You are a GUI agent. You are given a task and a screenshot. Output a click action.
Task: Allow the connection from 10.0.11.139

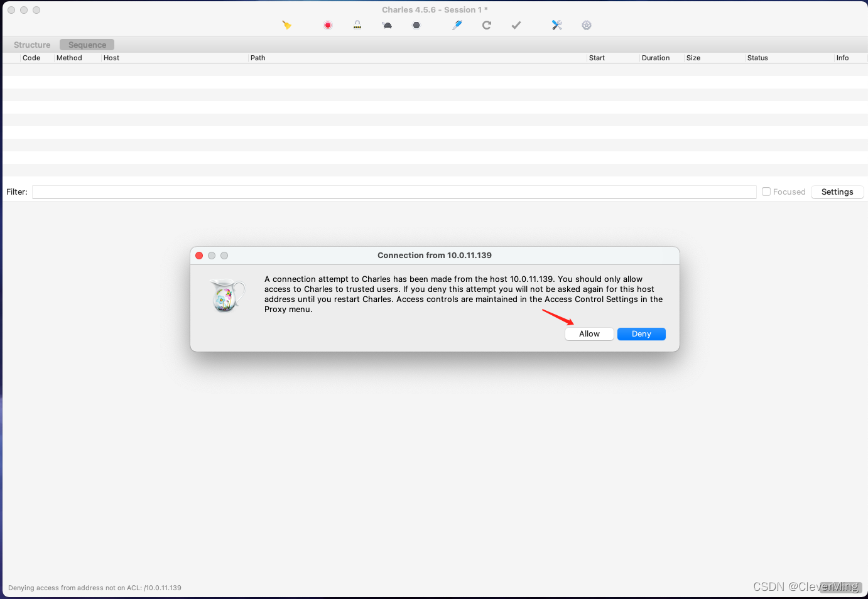point(589,334)
